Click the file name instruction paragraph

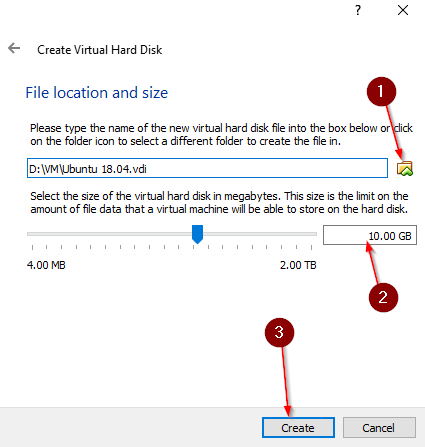pyautogui.click(x=221, y=135)
